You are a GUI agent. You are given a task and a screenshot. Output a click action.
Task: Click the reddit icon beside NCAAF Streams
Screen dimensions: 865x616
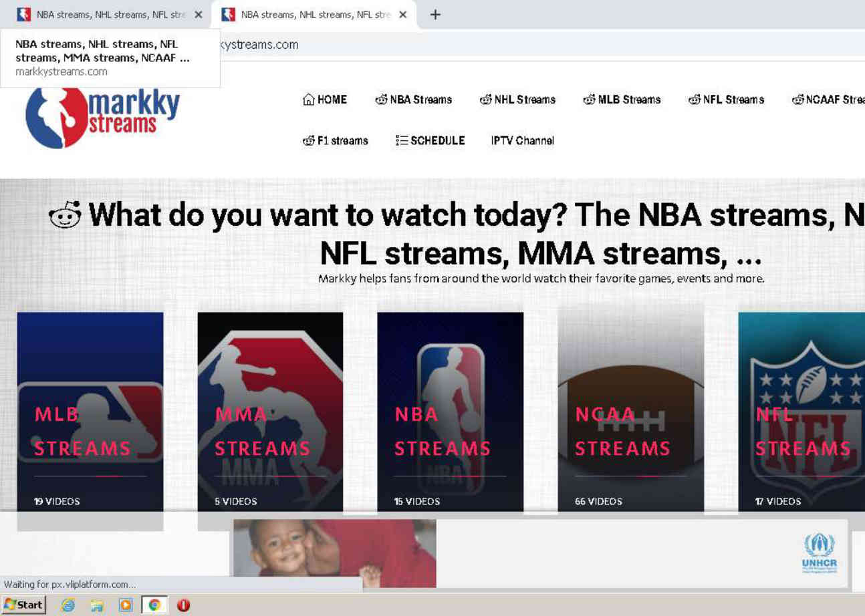pos(798,100)
